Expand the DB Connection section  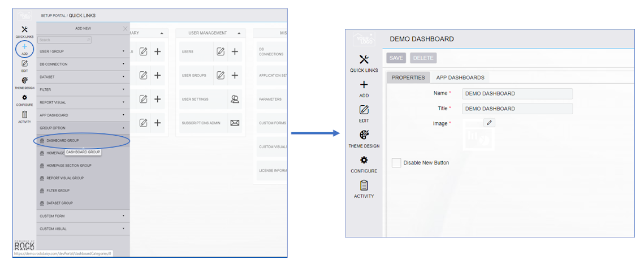pos(83,64)
